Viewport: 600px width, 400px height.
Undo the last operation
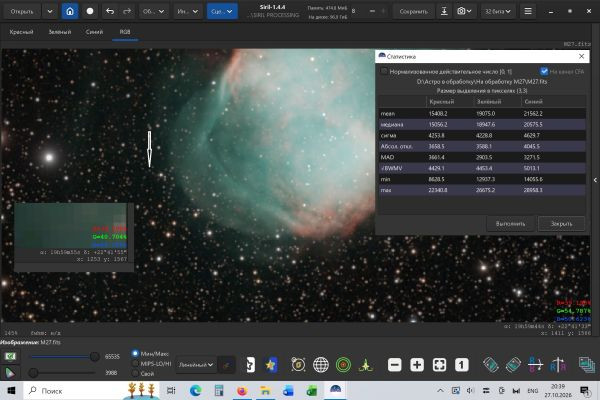110,11
